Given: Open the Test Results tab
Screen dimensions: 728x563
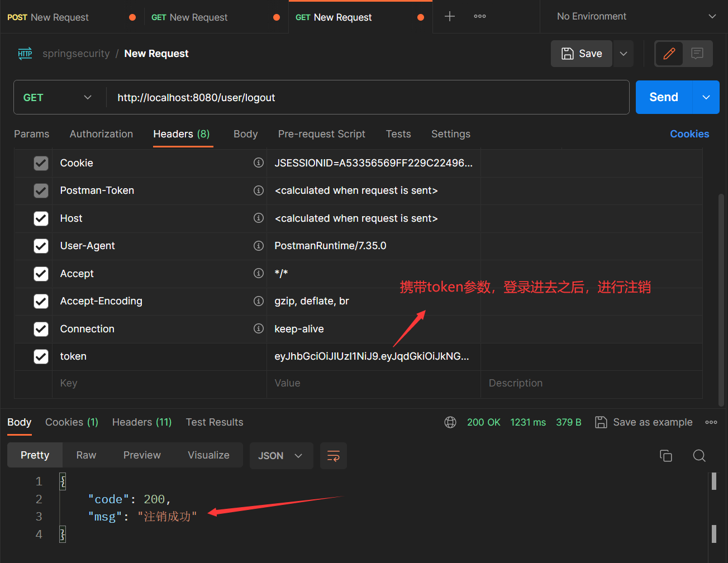Looking at the screenshot, I should 215,422.
